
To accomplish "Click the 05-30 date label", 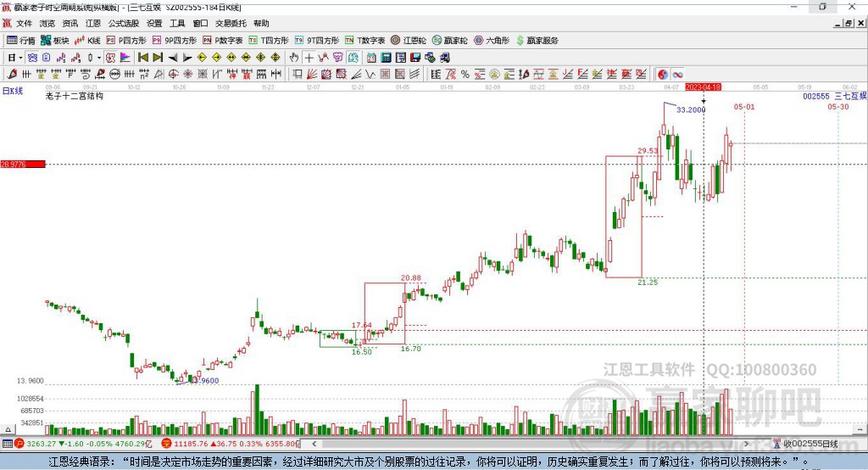I will 838,106.
